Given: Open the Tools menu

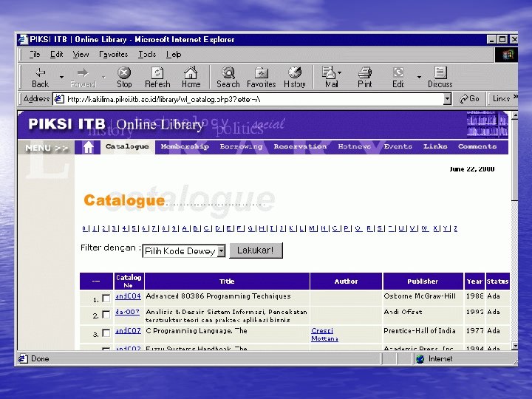Looking at the screenshot, I should 147,54.
